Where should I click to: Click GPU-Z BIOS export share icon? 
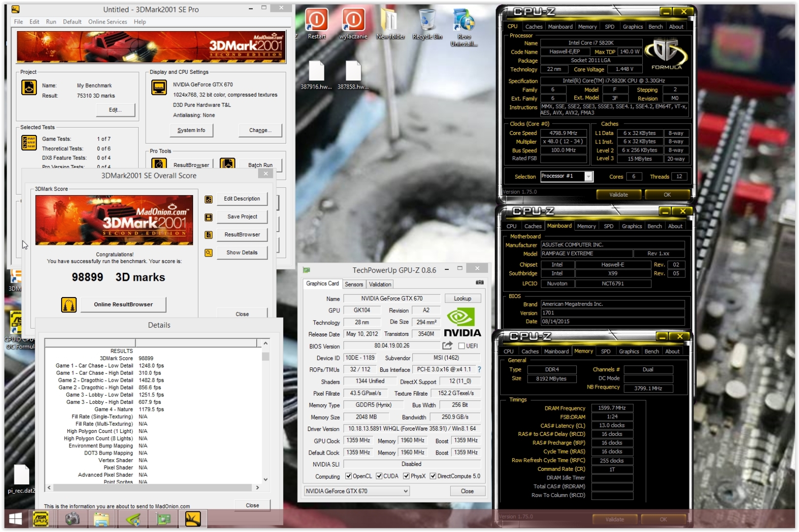[447, 345]
